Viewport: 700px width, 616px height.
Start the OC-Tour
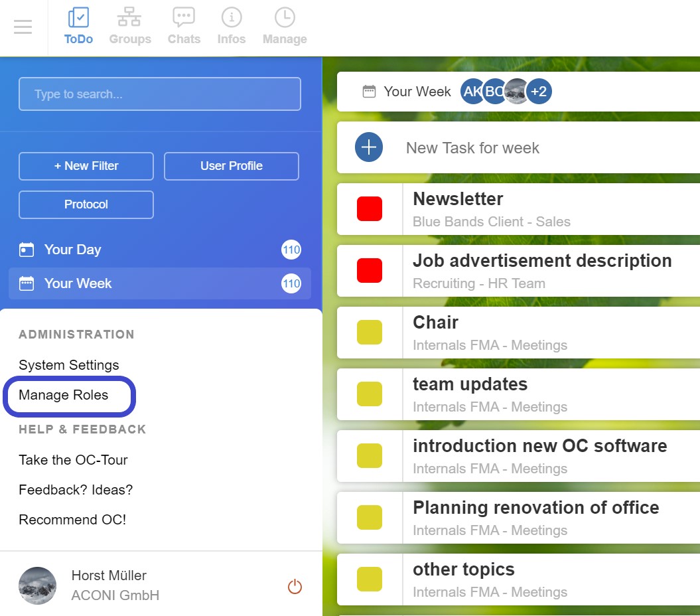(73, 460)
